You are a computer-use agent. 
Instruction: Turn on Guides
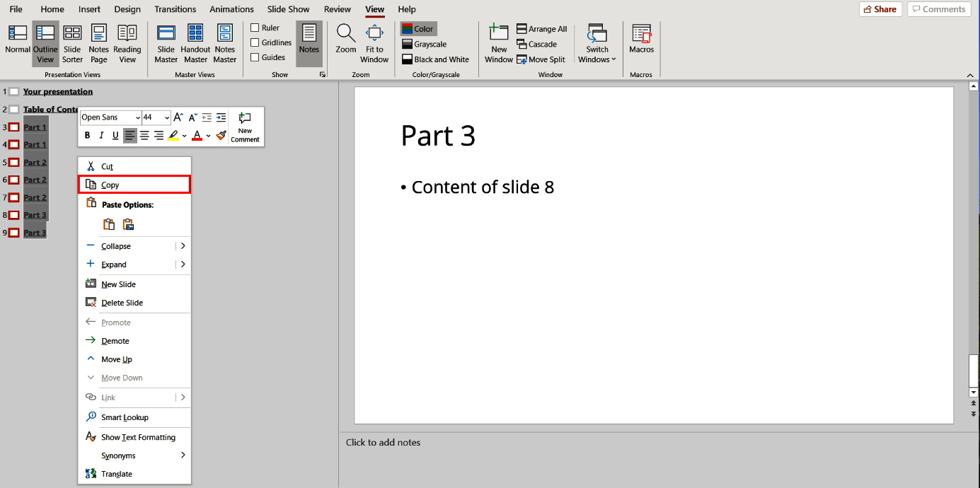[255, 57]
